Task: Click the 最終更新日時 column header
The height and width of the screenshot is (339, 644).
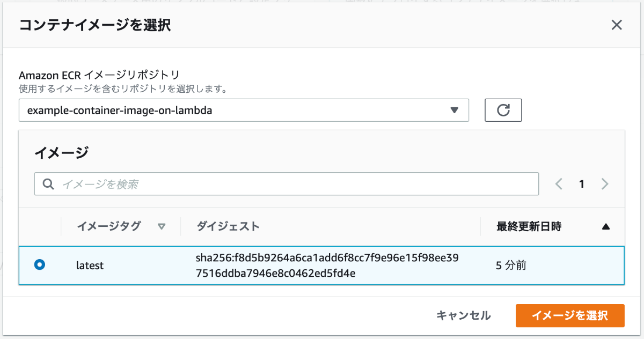Action: point(529,226)
